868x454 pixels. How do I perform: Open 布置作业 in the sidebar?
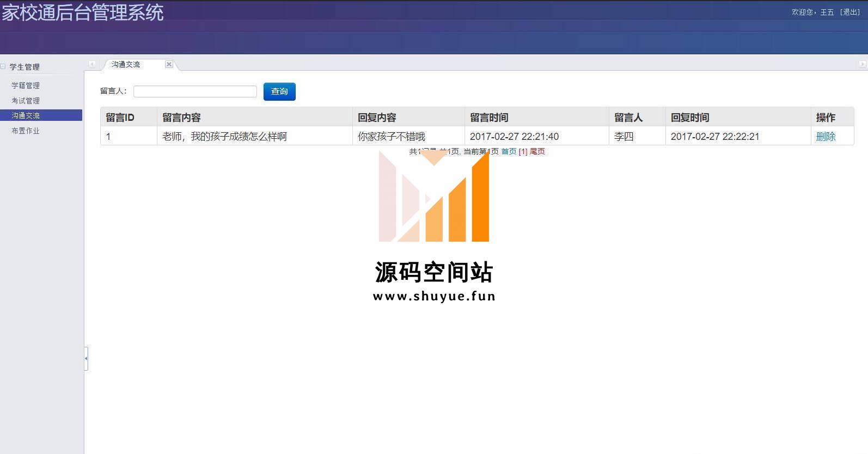26,131
